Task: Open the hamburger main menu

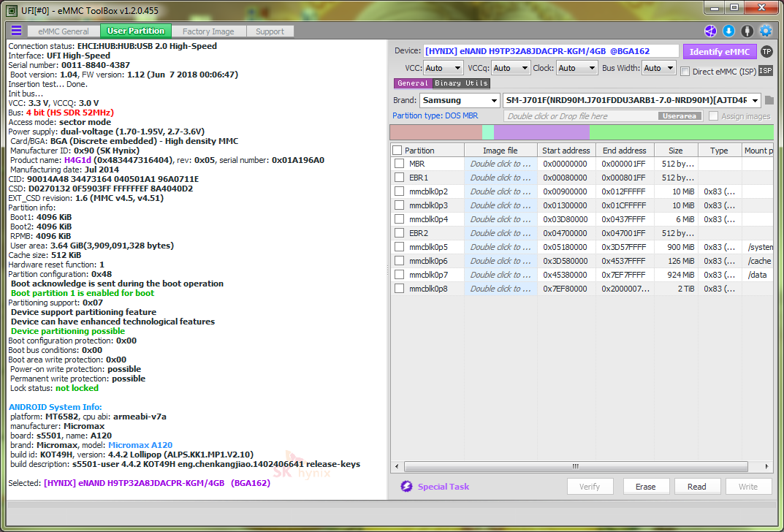Action: coord(17,31)
